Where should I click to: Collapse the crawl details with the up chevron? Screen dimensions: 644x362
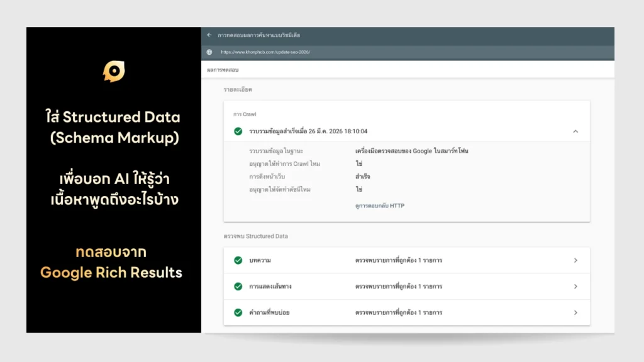pyautogui.click(x=575, y=131)
